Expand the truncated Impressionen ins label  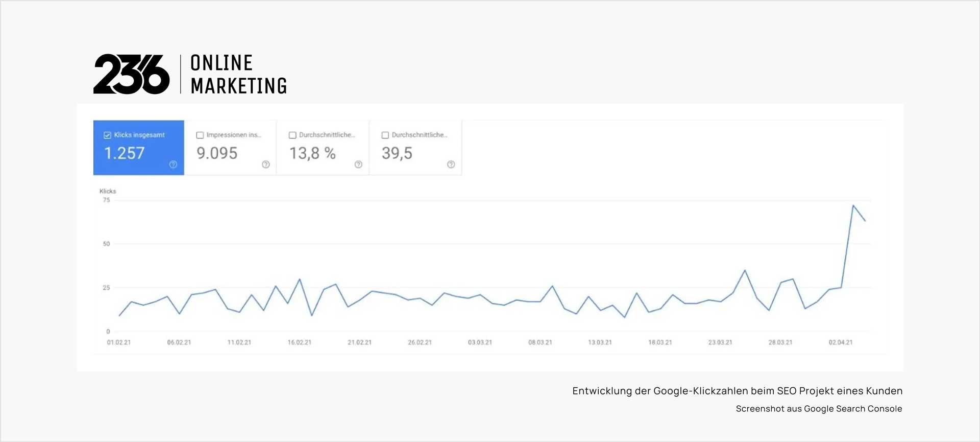click(234, 135)
